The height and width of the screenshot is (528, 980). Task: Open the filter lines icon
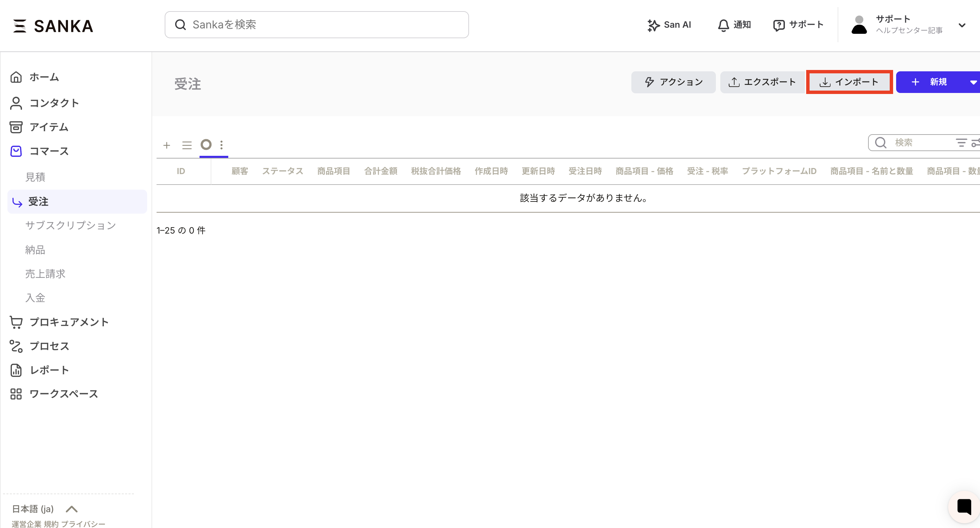pos(961,143)
